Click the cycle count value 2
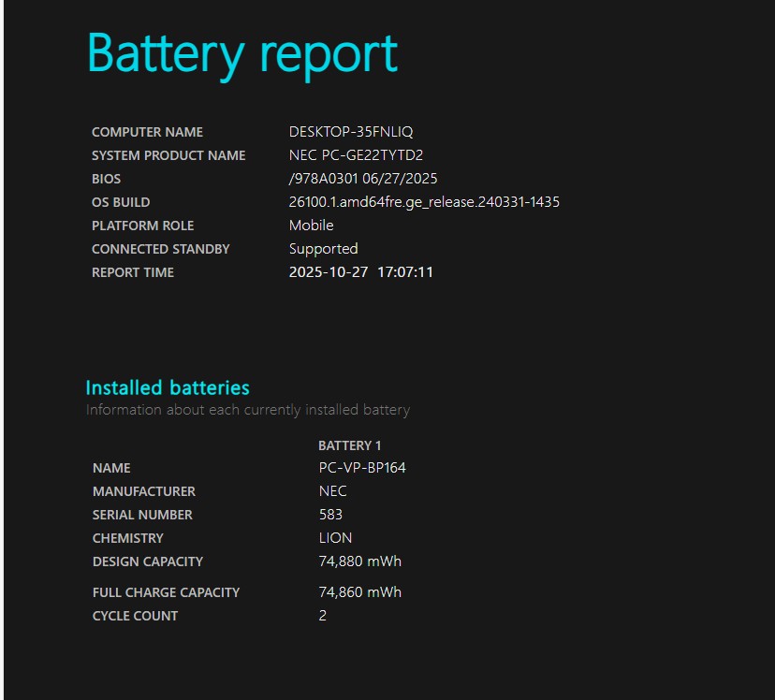 click(x=323, y=616)
